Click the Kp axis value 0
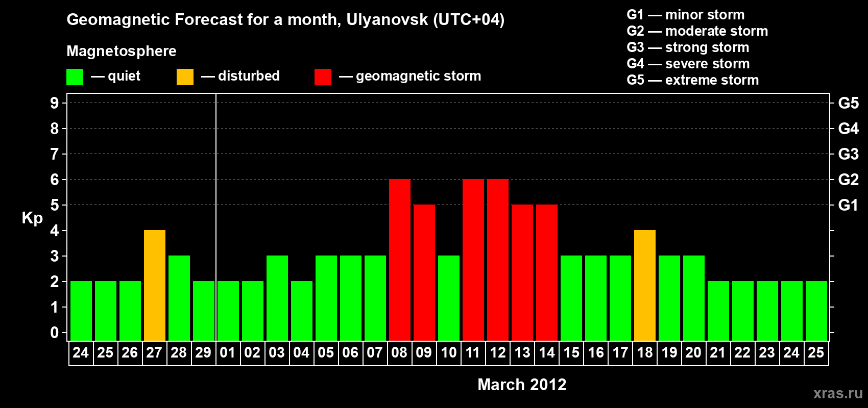Viewport: 868px width, 408px height. coord(55,333)
